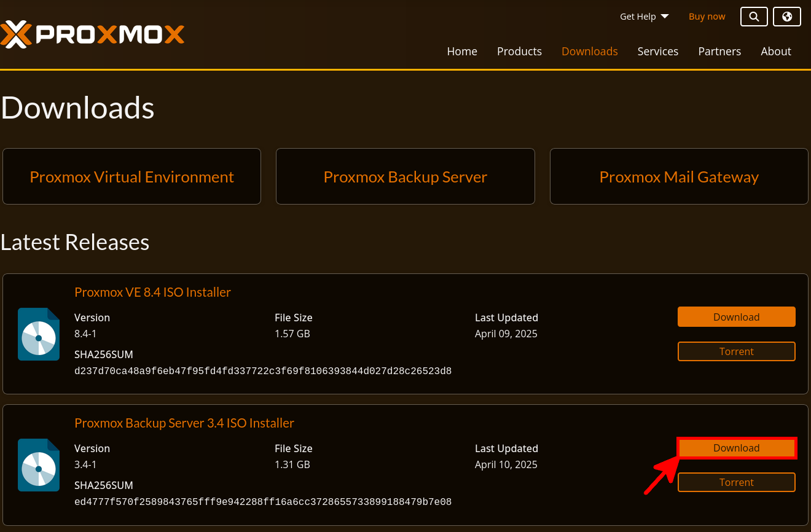Image resolution: width=811 pixels, height=532 pixels.
Task: Open the Proxmox Mail Gateway downloads
Action: pyautogui.click(x=678, y=176)
